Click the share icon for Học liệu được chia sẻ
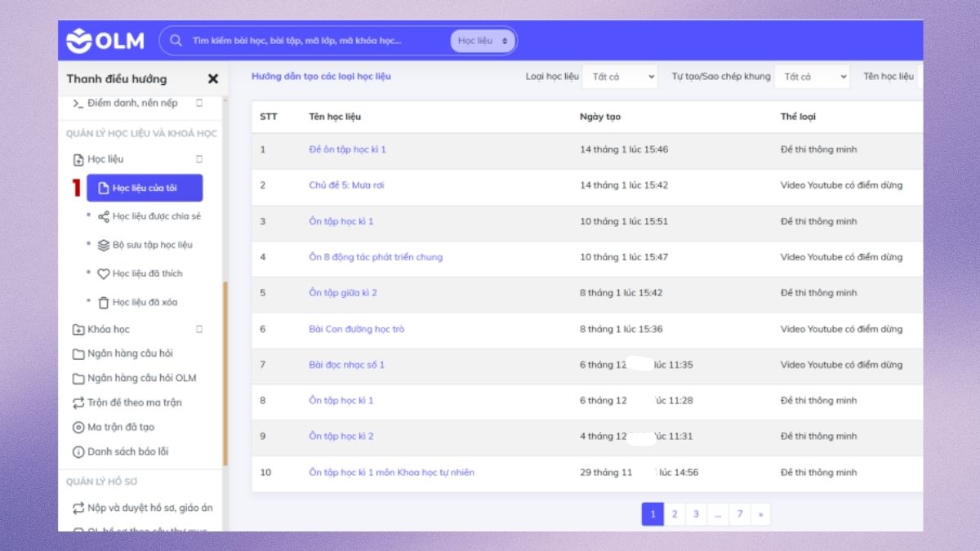980x551 pixels. point(104,216)
